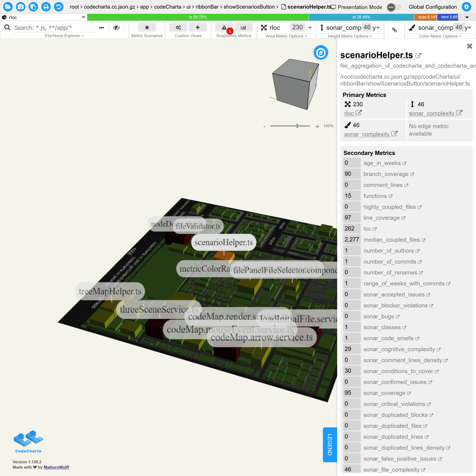This screenshot has height=476, width=476.
Task: Add a Custom View with the plus icon
Action: click(198, 27)
